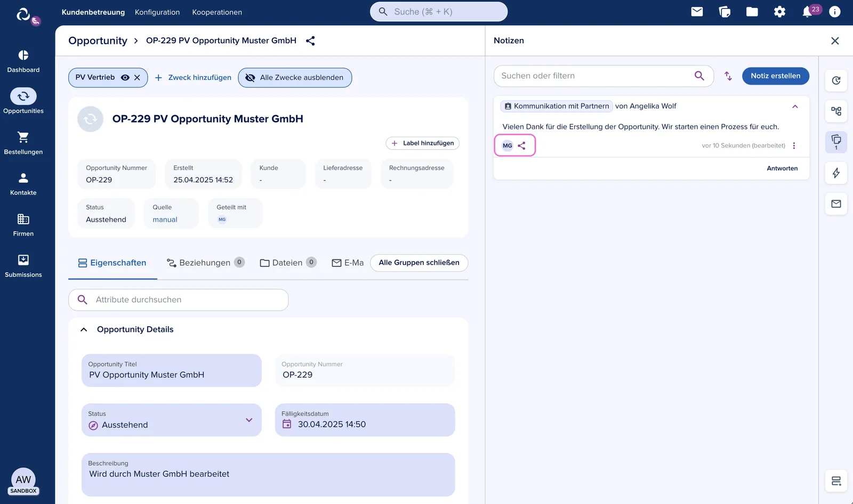Switch to Beziehungen tab

206,263
